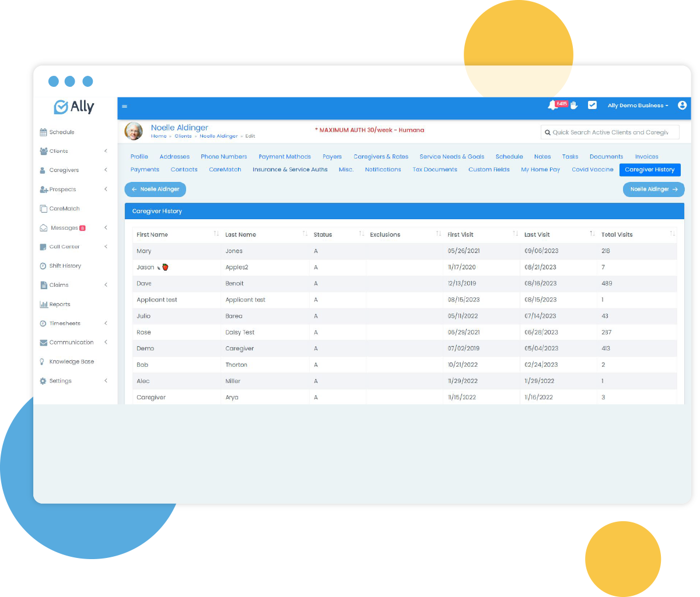Screen dimensions: 700x597
Task: Sort table by First Name column
Action: pyautogui.click(x=216, y=234)
